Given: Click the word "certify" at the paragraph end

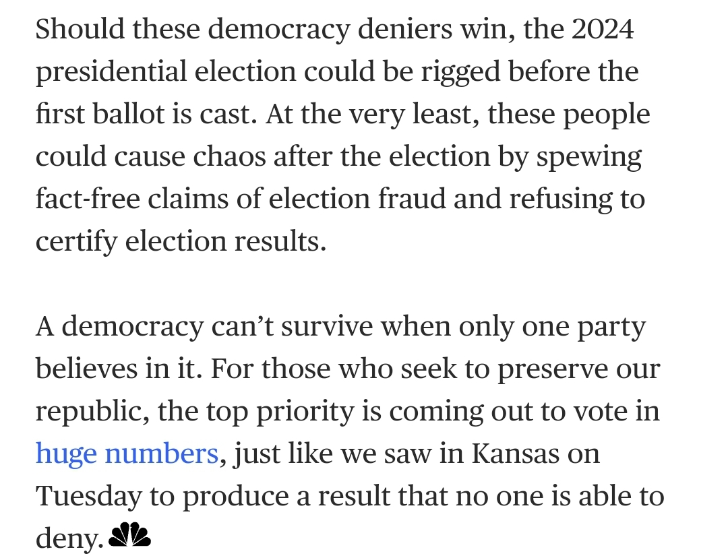Looking at the screenshot, I should (x=76, y=241).
